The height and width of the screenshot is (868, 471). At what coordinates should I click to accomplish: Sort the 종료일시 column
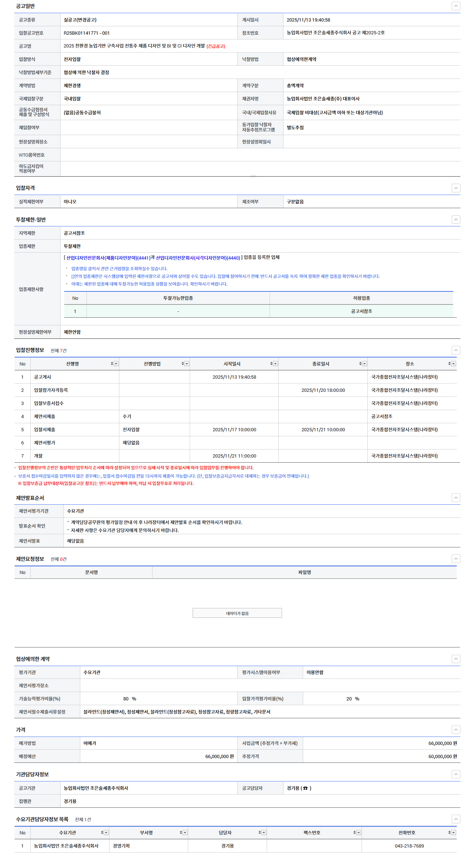click(x=360, y=364)
